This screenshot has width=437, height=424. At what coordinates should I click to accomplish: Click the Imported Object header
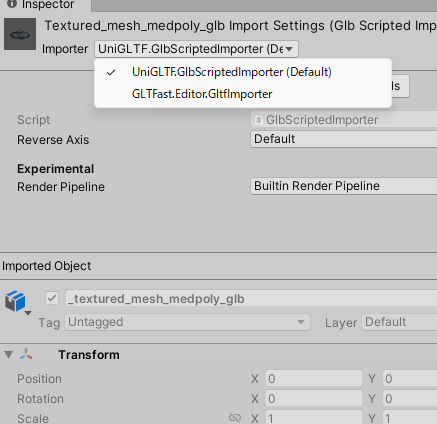click(46, 266)
